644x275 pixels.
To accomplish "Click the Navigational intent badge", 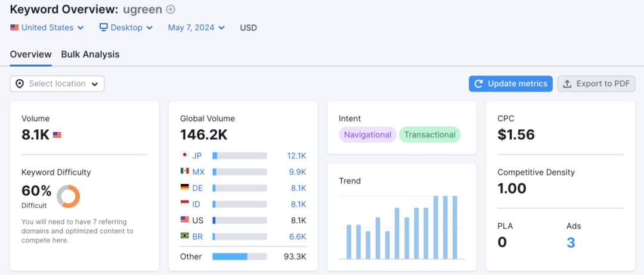I will tap(367, 135).
